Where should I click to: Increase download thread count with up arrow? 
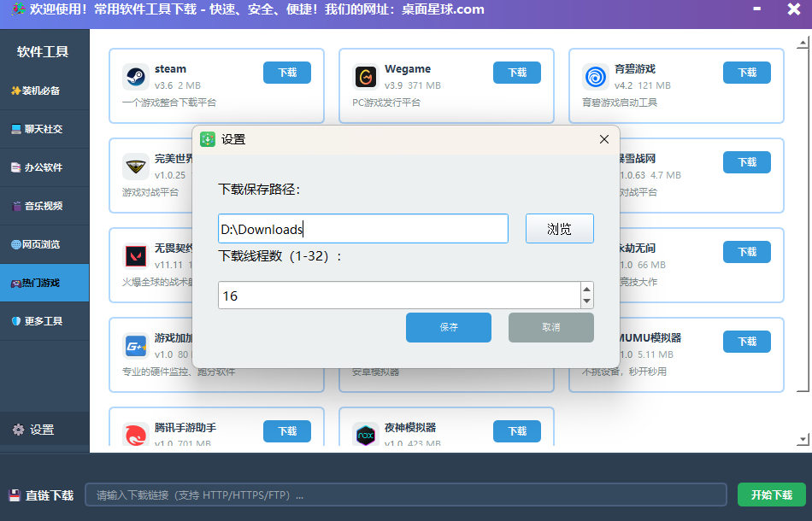point(586,289)
